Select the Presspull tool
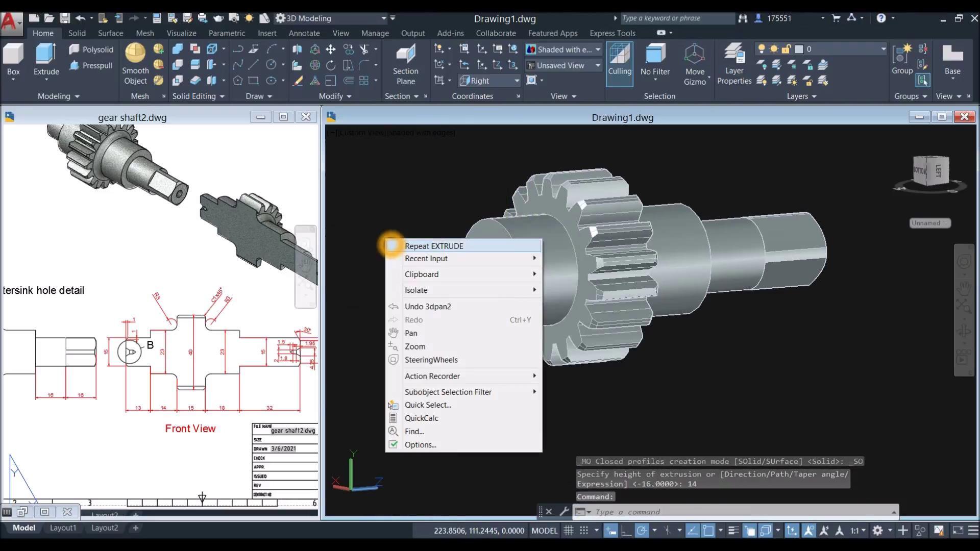The image size is (980, 551). tap(91, 65)
